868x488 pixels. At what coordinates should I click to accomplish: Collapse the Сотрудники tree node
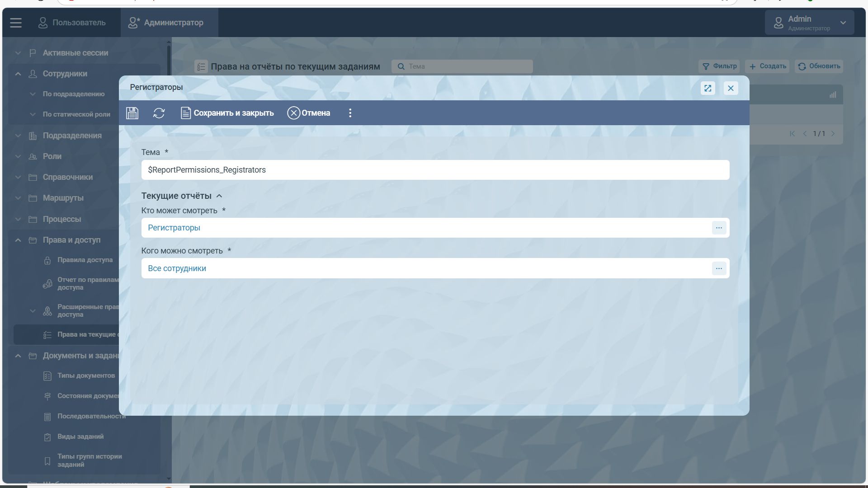[x=18, y=74]
